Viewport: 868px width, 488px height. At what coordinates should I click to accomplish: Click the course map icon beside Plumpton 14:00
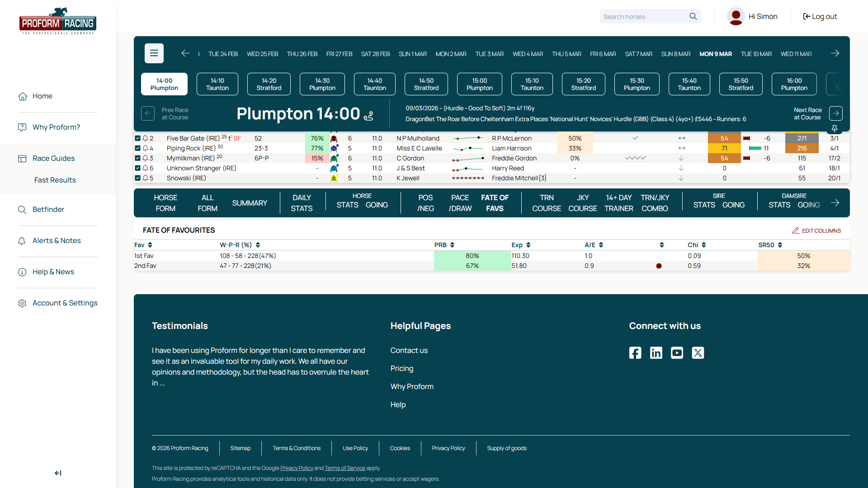[368, 116]
